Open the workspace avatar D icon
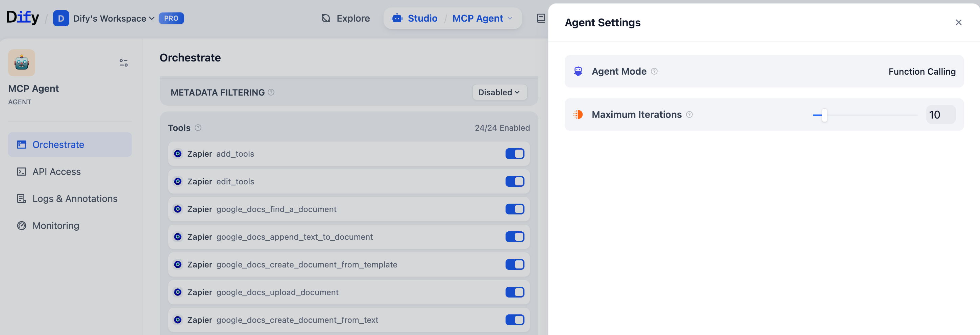Viewport: 980px width, 335px height. point(61,18)
